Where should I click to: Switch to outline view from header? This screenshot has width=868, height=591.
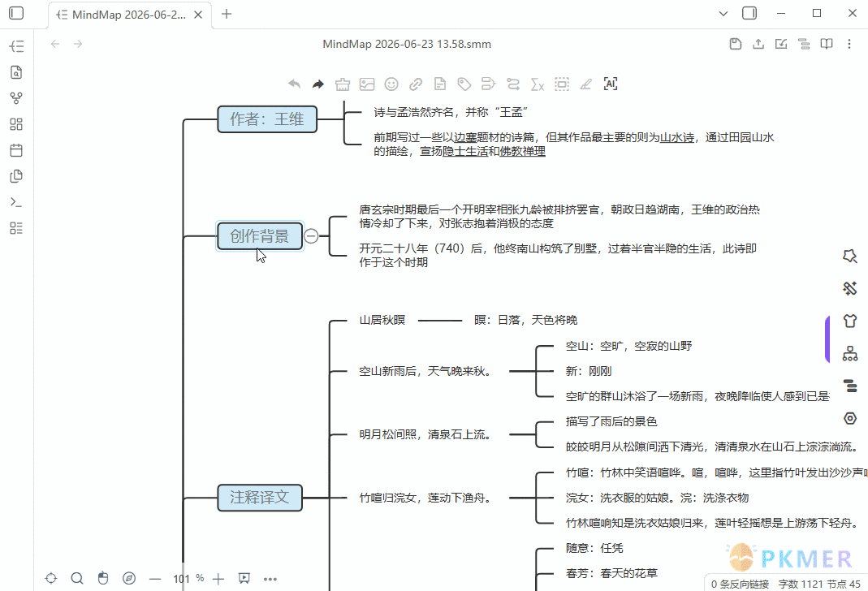click(x=804, y=44)
